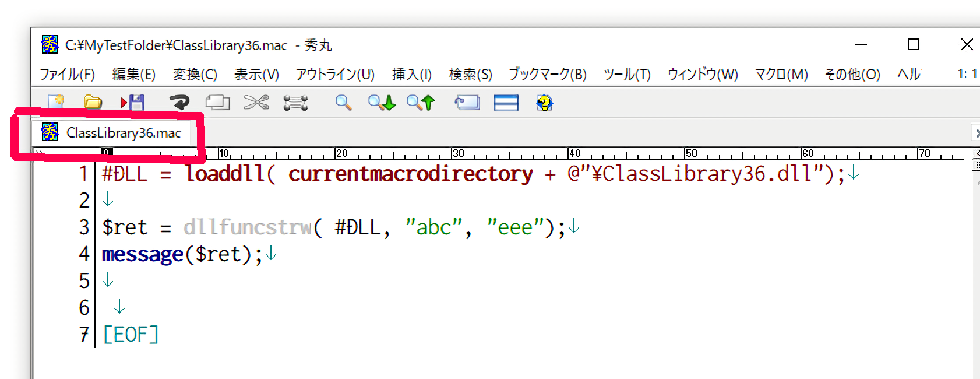This screenshot has height=379, width=980.
Task: Click the Copy icon in the toolbar
Action: pyautogui.click(x=217, y=103)
